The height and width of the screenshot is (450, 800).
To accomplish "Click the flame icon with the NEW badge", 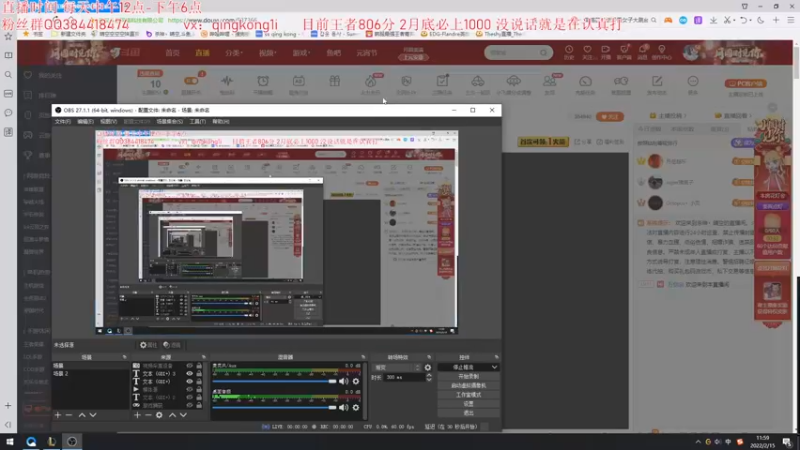I will point(370,81).
